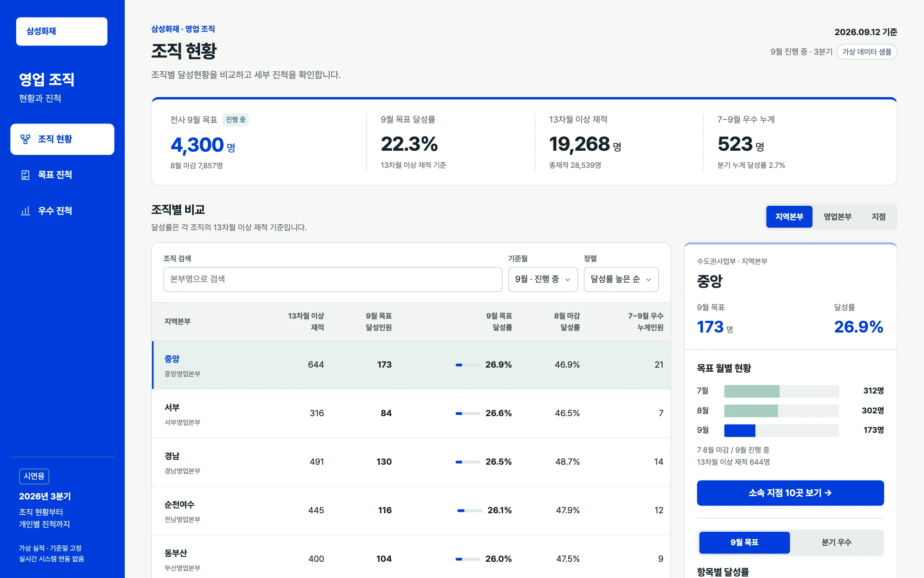Click the 8월 monthly progress bar
Image resolution: width=924 pixels, height=578 pixels.
tap(781, 411)
